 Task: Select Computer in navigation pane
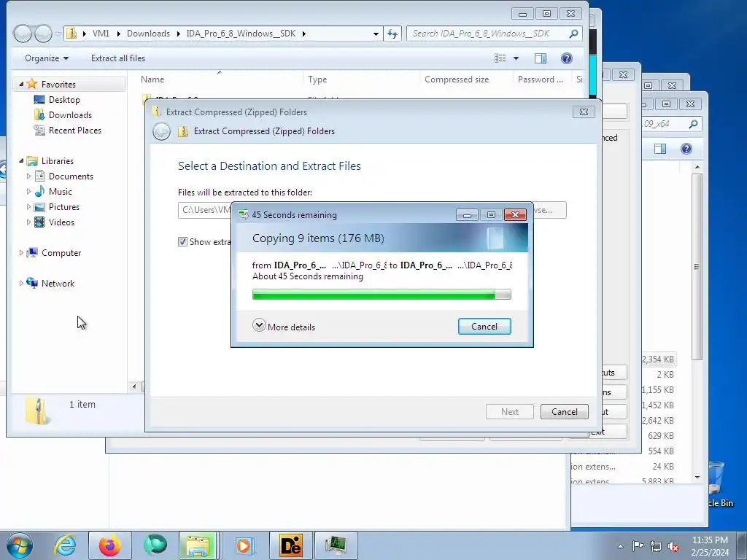click(61, 253)
